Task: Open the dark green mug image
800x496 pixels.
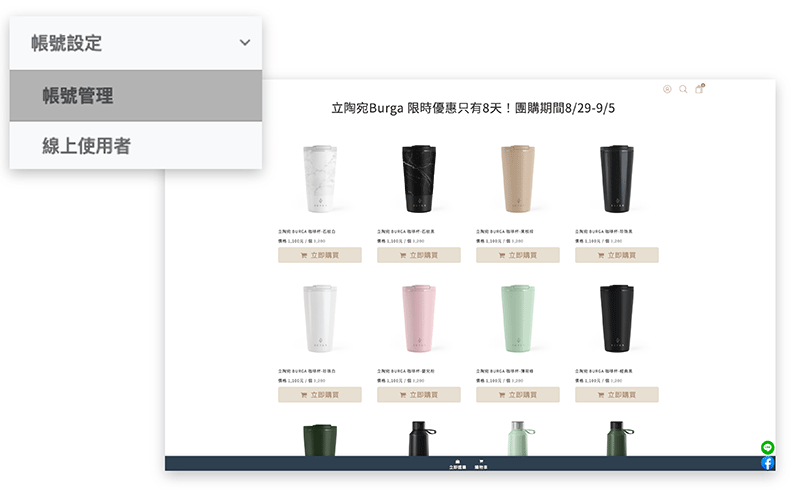Action: [320, 439]
